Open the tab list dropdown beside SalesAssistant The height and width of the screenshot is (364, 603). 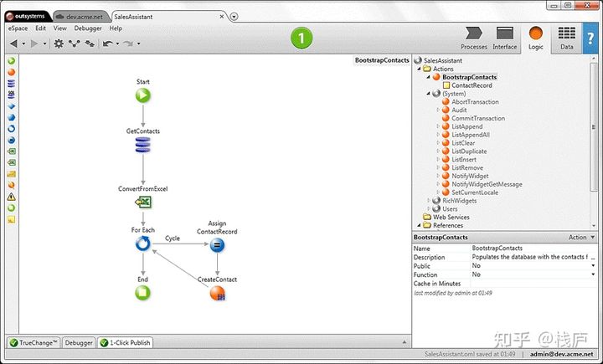[234, 17]
